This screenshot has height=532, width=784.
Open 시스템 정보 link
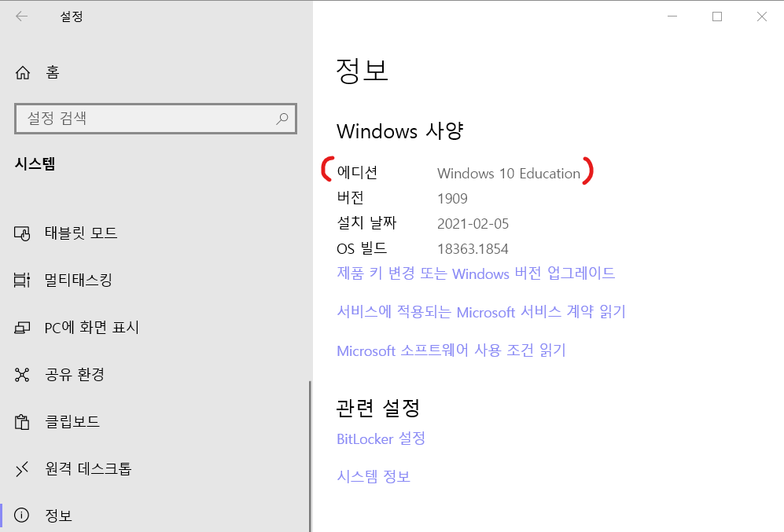[x=374, y=476]
